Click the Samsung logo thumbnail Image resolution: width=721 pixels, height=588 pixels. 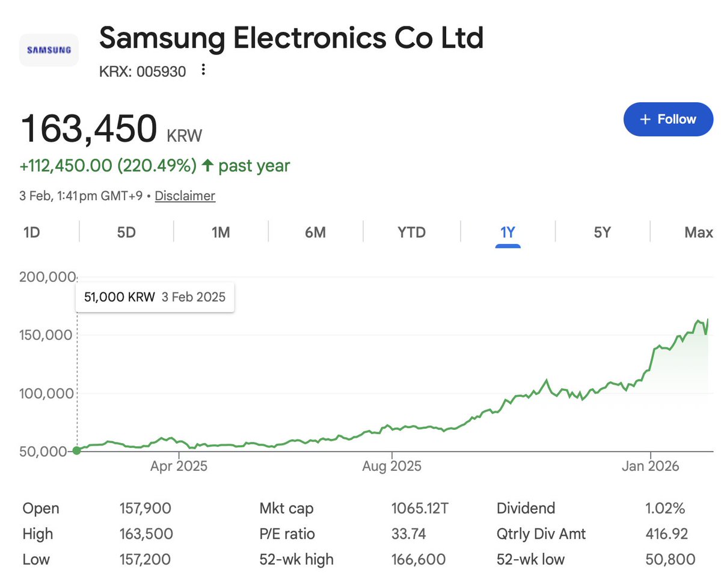(49, 50)
